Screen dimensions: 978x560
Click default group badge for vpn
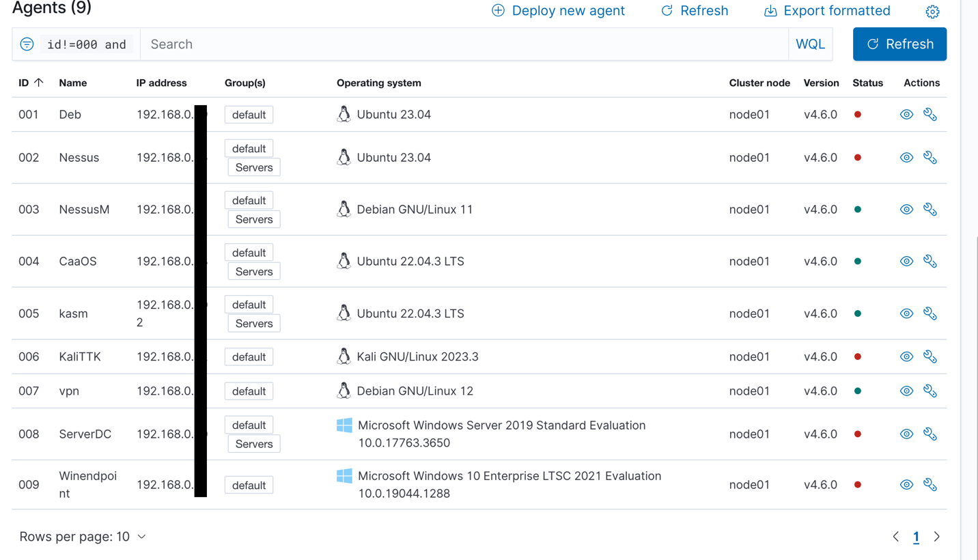pyautogui.click(x=249, y=391)
